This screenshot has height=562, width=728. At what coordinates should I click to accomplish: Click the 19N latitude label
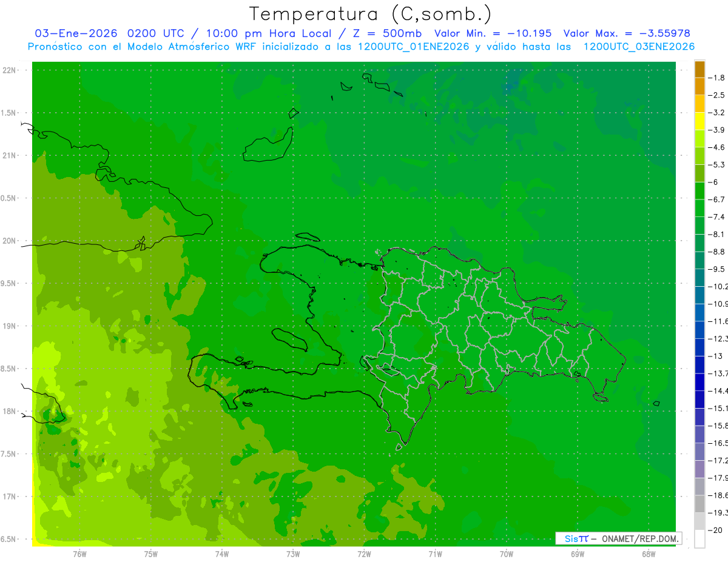pyautogui.click(x=10, y=326)
